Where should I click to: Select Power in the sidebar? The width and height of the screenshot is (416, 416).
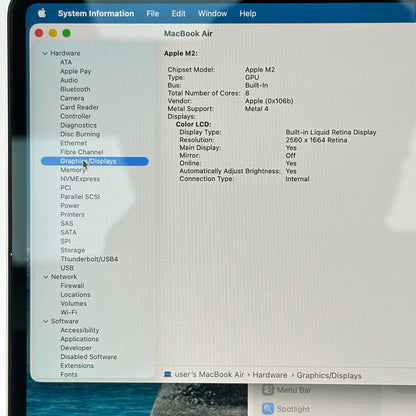[x=70, y=206]
